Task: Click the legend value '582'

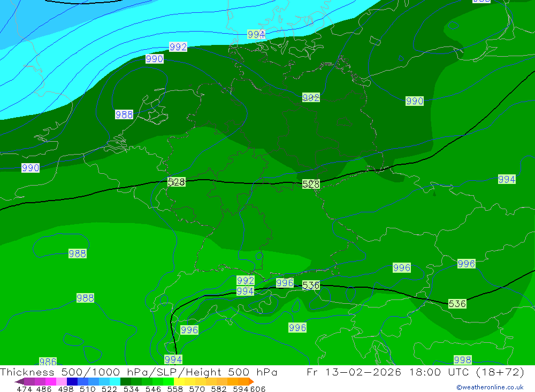Action: (218, 389)
